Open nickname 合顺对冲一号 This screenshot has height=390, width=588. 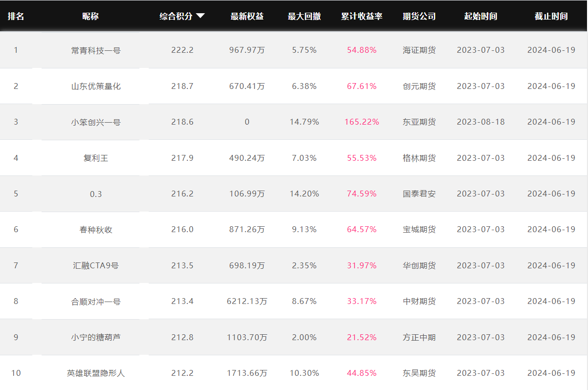point(96,301)
